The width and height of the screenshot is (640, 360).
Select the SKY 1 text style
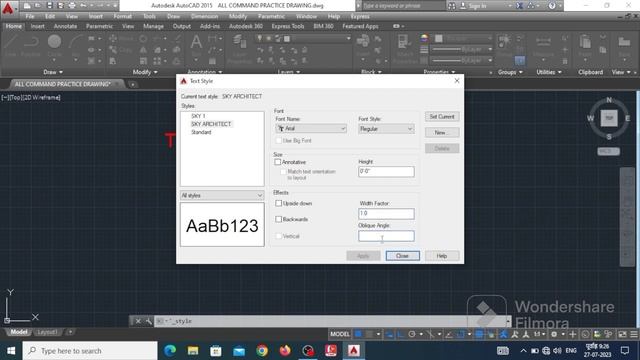(198, 116)
